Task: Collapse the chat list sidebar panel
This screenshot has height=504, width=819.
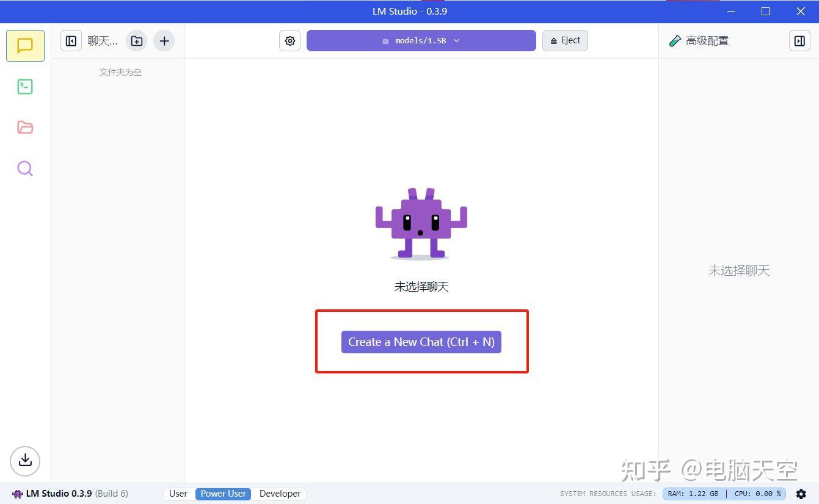Action: [71, 41]
